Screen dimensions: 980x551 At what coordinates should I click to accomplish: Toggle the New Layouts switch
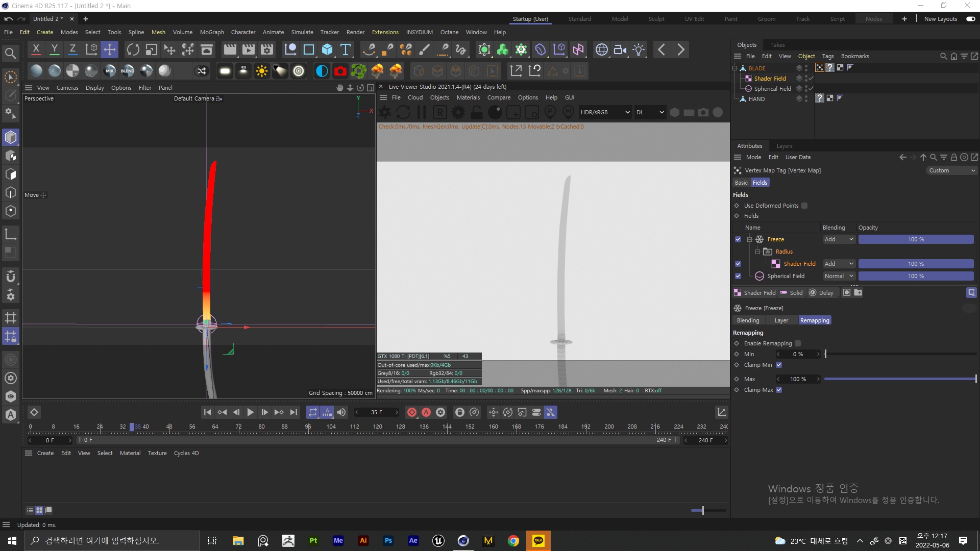[970, 19]
